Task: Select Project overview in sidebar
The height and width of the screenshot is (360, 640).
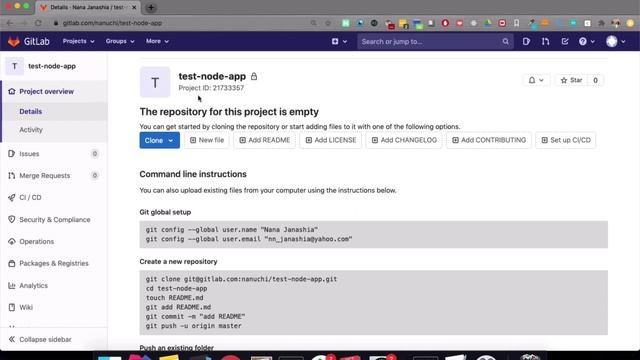Action: pos(47,91)
